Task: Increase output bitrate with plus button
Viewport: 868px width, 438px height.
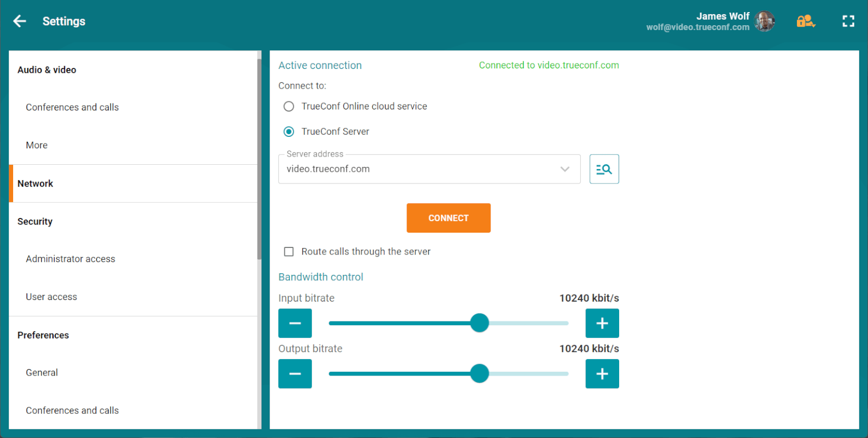Action: pyautogui.click(x=602, y=374)
